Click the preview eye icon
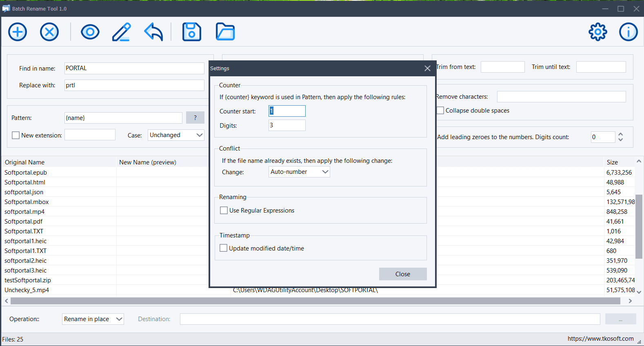Screen dimensions: 644x346 tap(90, 32)
